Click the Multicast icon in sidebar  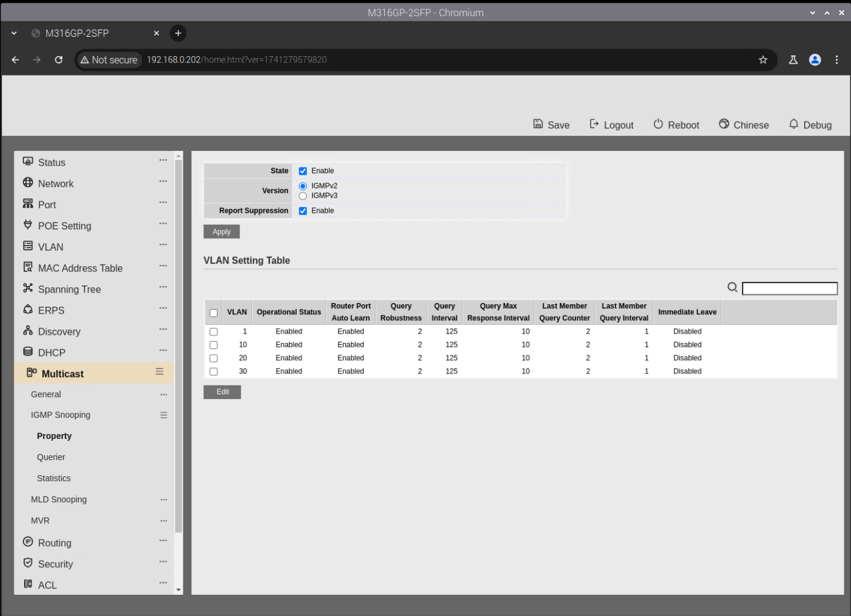(32, 373)
